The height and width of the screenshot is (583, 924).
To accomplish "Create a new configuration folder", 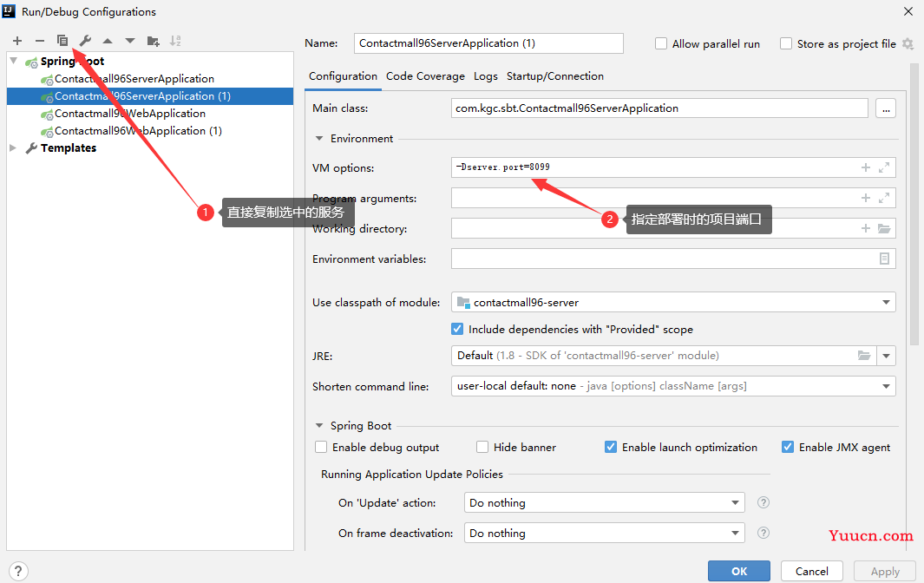I will 154,41.
